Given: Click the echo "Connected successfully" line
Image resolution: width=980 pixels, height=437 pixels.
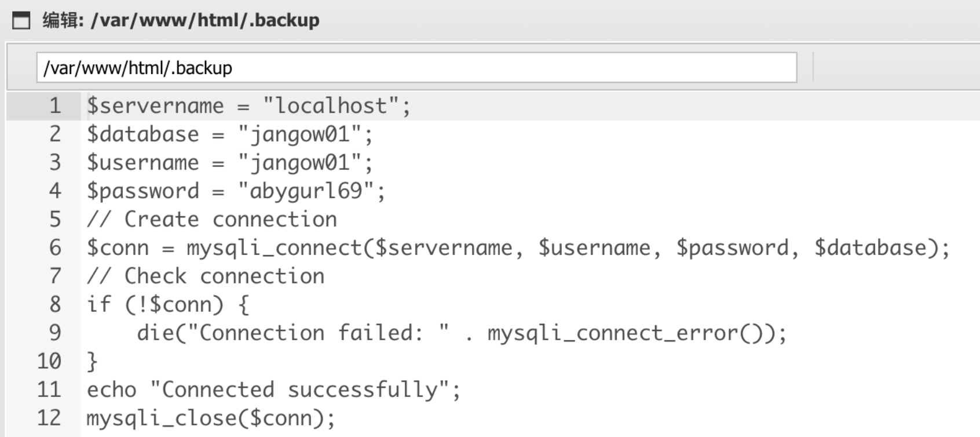Looking at the screenshot, I should coord(273,389).
